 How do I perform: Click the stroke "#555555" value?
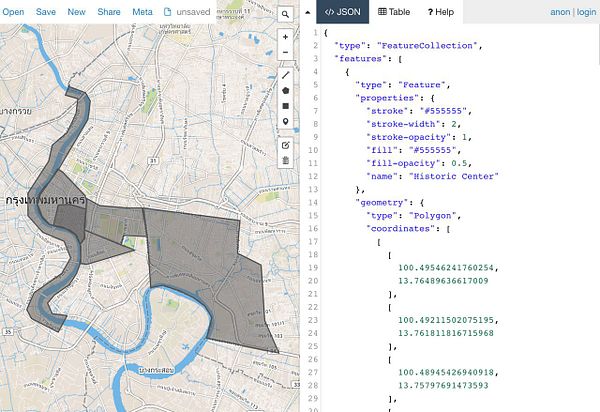(x=443, y=111)
